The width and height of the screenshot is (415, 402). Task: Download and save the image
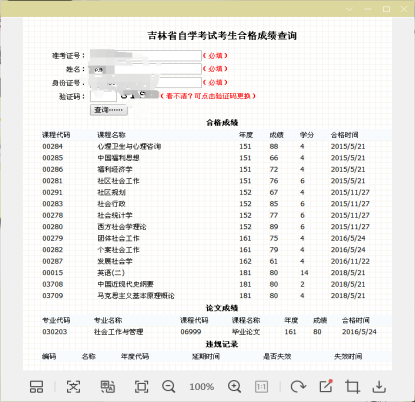click(x=379, y=387)
